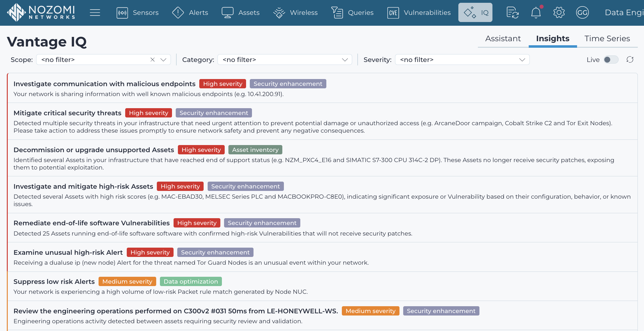644x331 pixels.
Task: Open the Severity filter dropdown
Action: (x=462, y=60)
